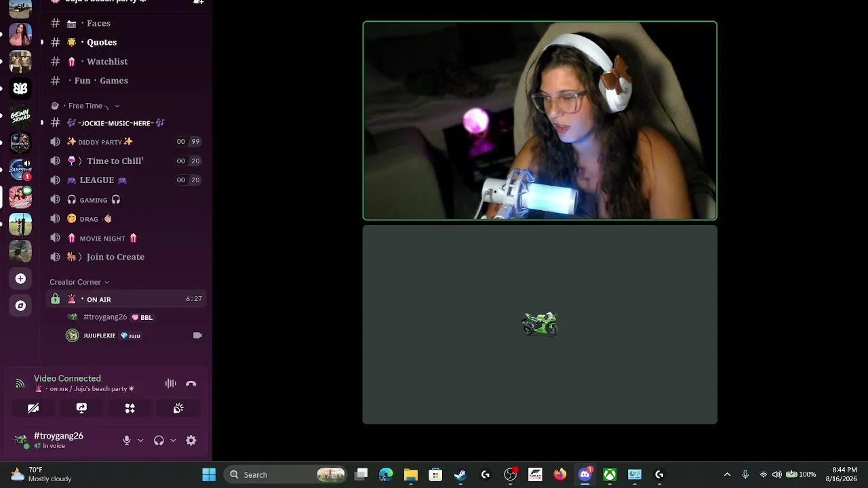Join the GAMING voice channel
The height and width of the screenshot is (488, 868).
(x=125, y=200)
